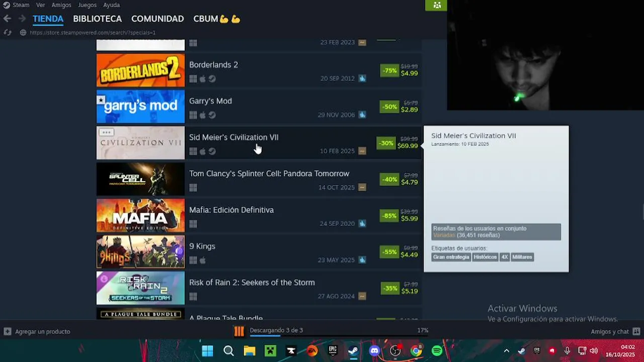The image size is (644, 362).
Task: Open Mafia: Edición Definitiva title
Action: [x=231, y=210]
